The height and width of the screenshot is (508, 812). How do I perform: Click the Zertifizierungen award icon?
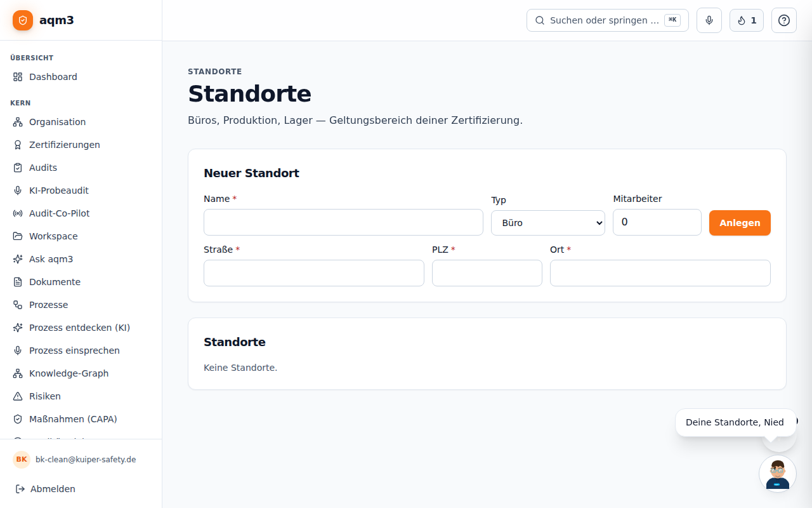pos(18,145)
